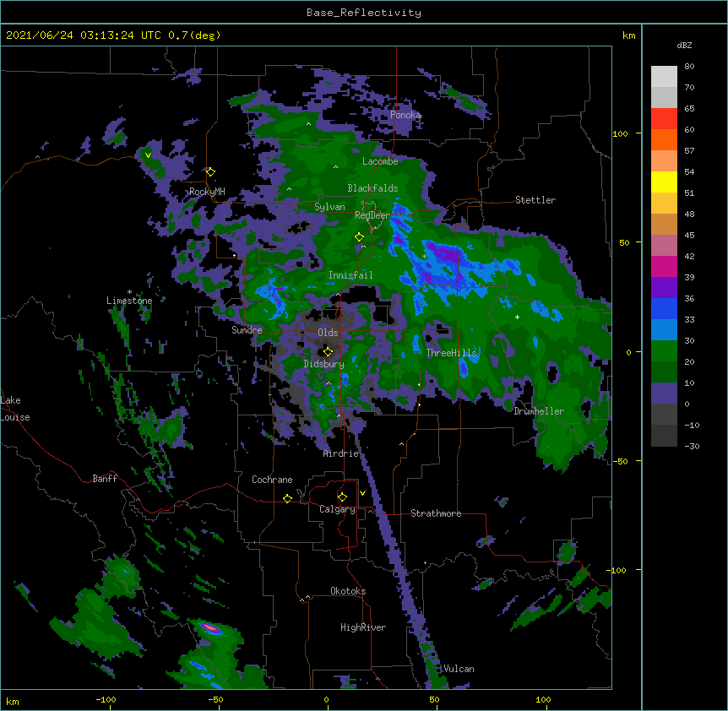This screenshot has width=728, height=711.
Task: Click the white plus marker north of Drumheller
Action: 517,317
